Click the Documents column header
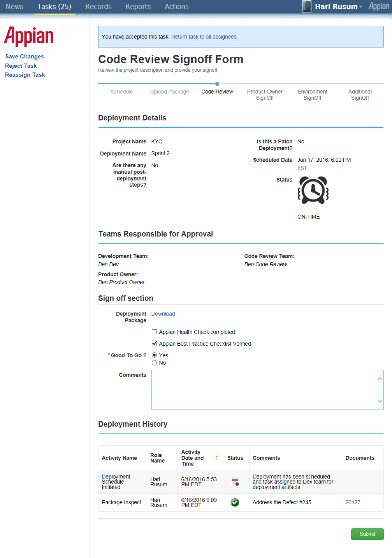This screenshot has height=558, width=392. (360, 458)
